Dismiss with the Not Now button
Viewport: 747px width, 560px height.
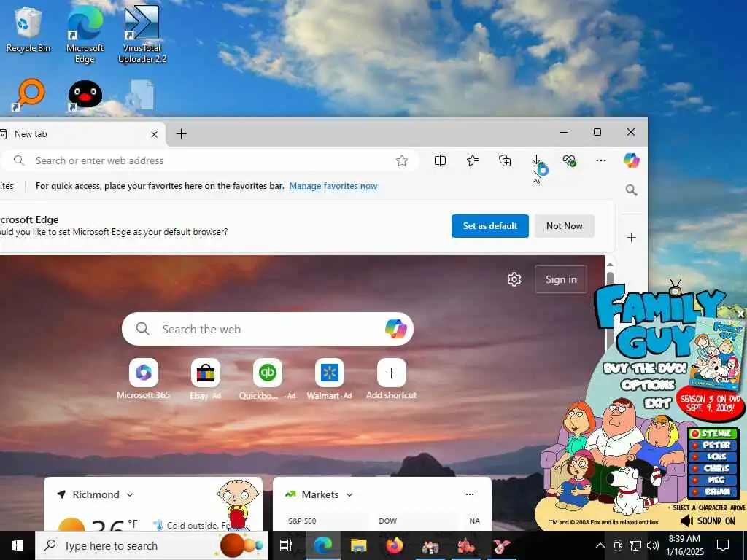click(x=564, y=226)
